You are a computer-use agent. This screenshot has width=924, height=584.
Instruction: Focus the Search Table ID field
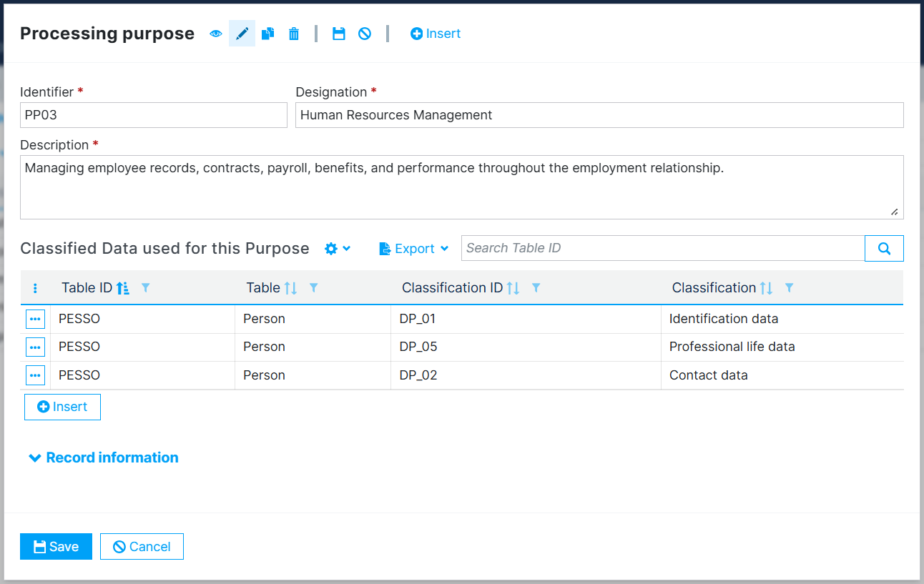[663, 248]
